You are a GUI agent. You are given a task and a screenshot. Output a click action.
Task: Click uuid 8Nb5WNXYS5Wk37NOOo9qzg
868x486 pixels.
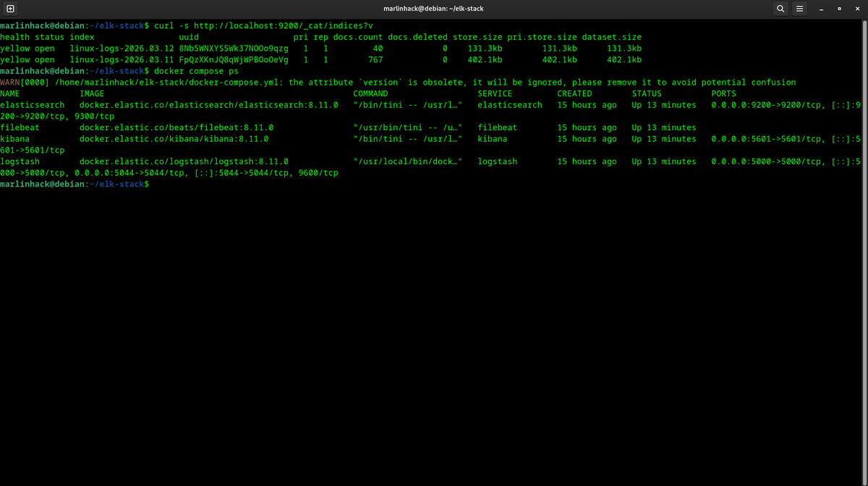point(234,48)
